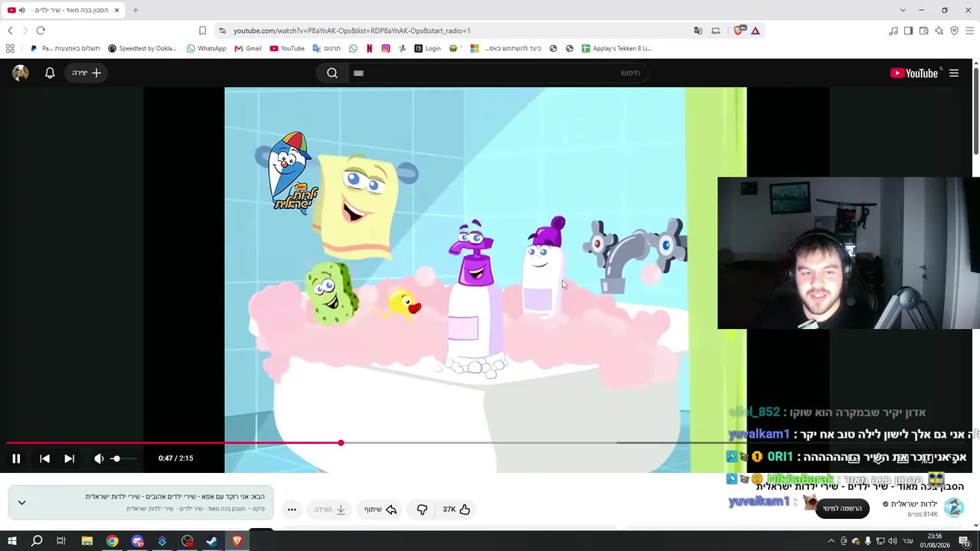Viewport: 980px width, 551px height.
Task: Skip to the next video
Action: [69, 458]
